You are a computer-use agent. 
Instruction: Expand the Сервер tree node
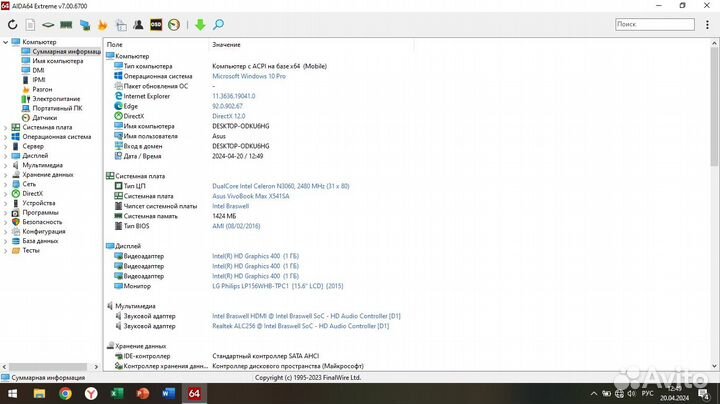tap(6, 146)
